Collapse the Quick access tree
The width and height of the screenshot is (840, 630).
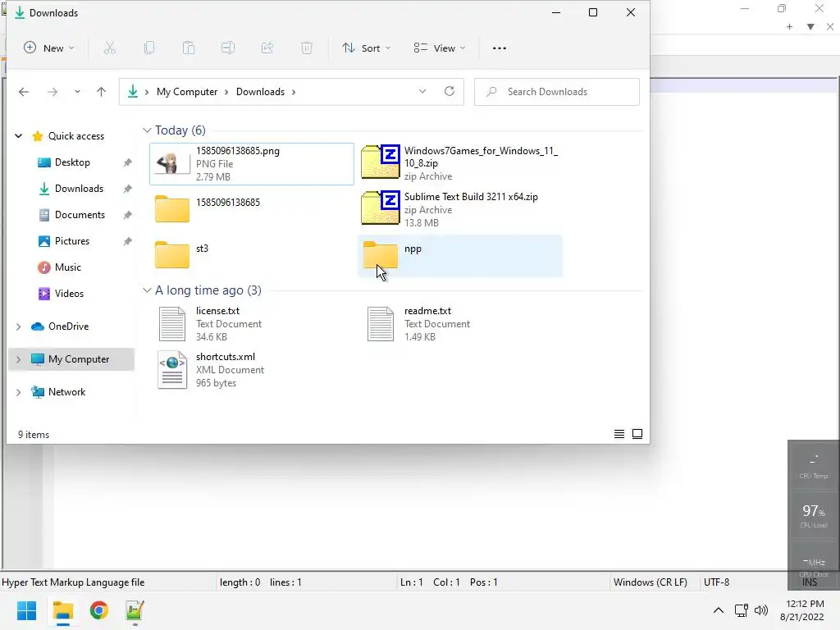pyautogui.click(x=18, y=136)
